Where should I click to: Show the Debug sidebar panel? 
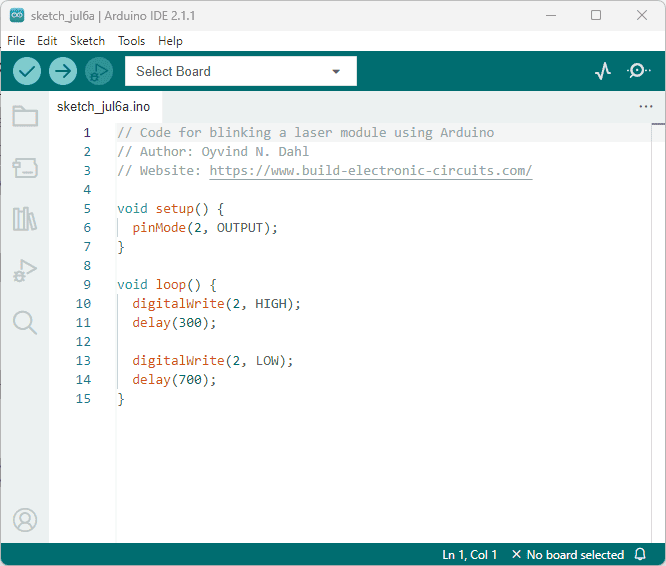click(25, 270)
